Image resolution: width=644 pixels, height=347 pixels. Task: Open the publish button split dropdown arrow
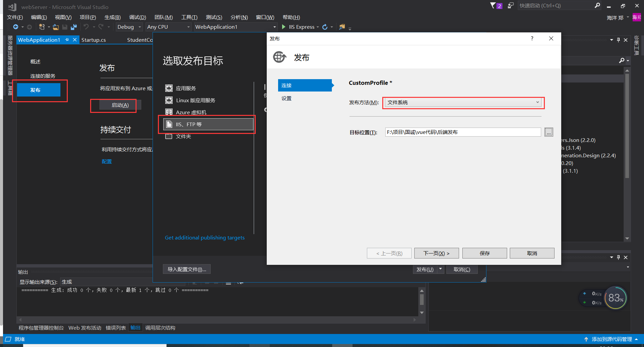[x=441, y=269]
